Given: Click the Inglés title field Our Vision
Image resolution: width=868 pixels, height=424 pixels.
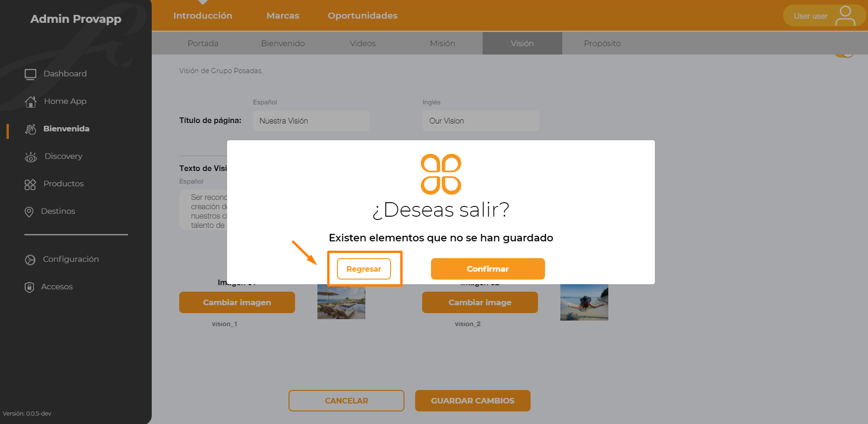Looking at the screenshot, I should click(x=481, y=121).
